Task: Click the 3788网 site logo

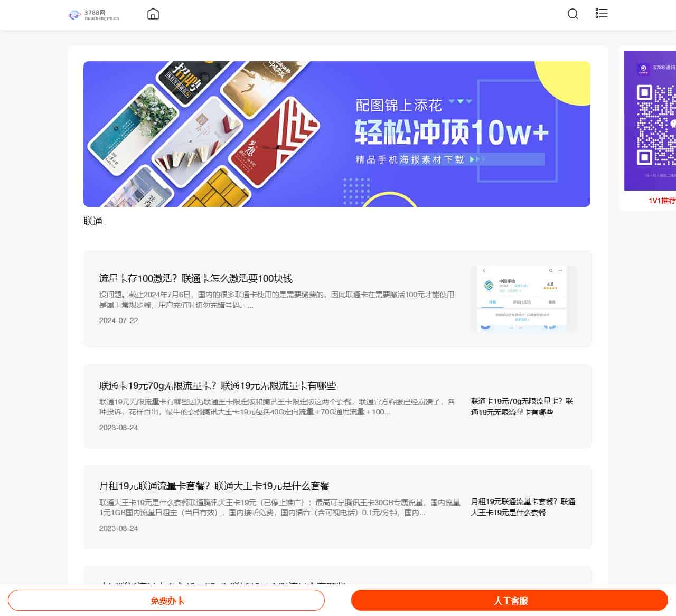Action: pyautogui.click(x=94, y=15)
